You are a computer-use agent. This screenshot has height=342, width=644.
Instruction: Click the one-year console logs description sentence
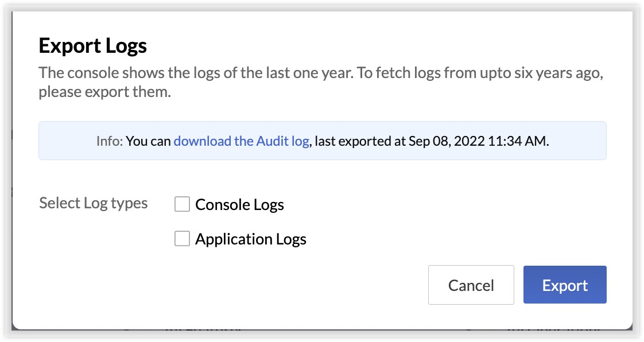pos(196,73)
